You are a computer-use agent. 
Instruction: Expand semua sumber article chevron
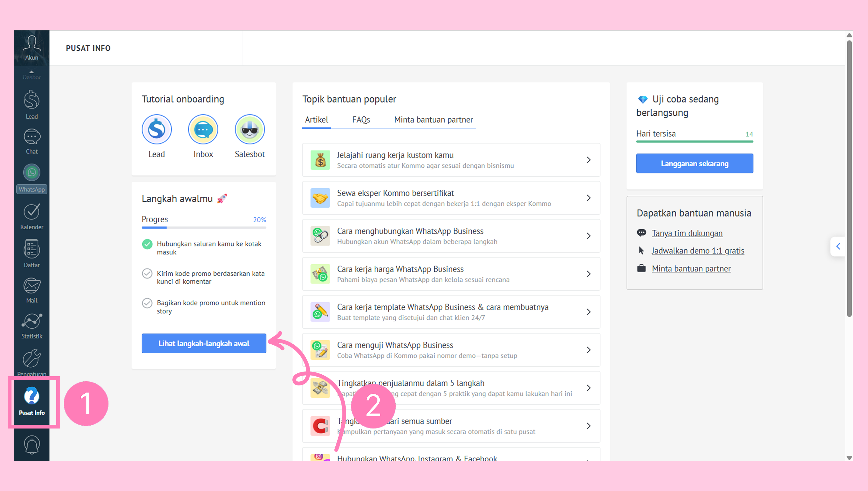click(x=588, y=426)
